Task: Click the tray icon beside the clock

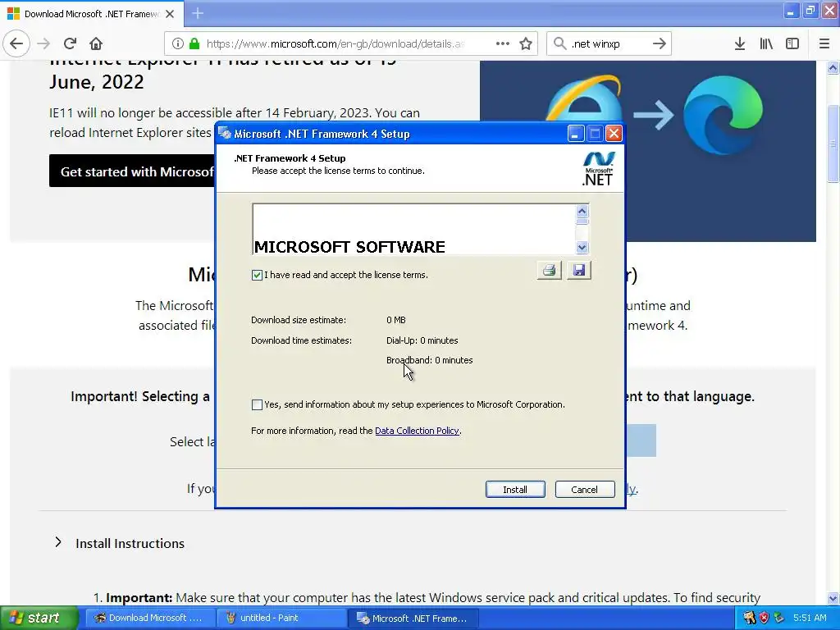Action: [779, 619]
